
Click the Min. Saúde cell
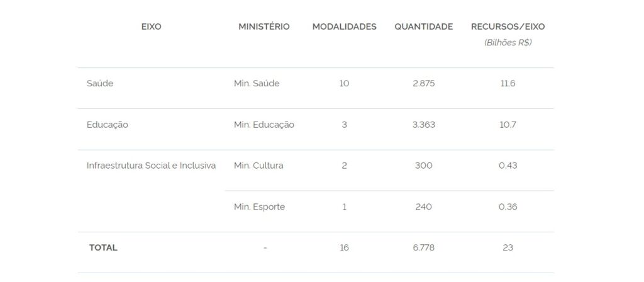pyautogui.click(x=257, y=84)
